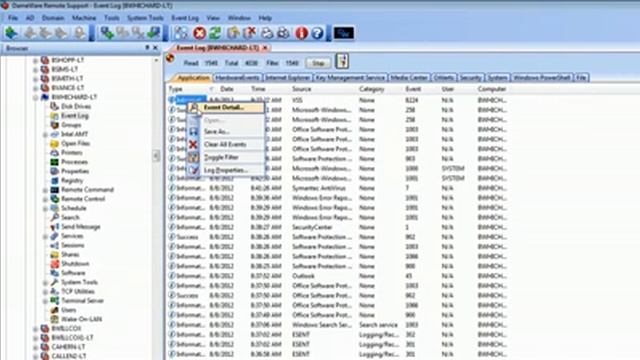Click the green refresh arrows toolbar icon

[x=216, y=33]
